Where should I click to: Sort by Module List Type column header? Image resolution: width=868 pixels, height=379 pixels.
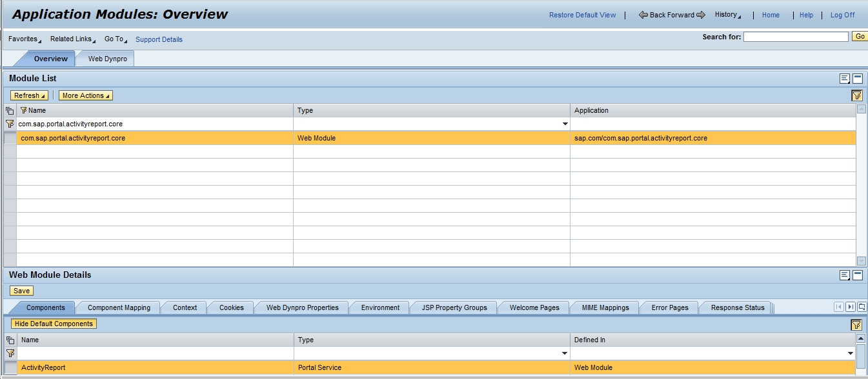tap(432, 110)
